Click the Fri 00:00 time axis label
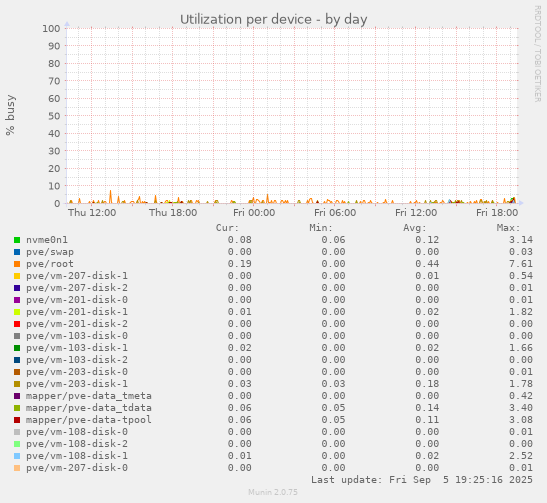The height and width of the screenshot is (503, 547). point(254,212)
